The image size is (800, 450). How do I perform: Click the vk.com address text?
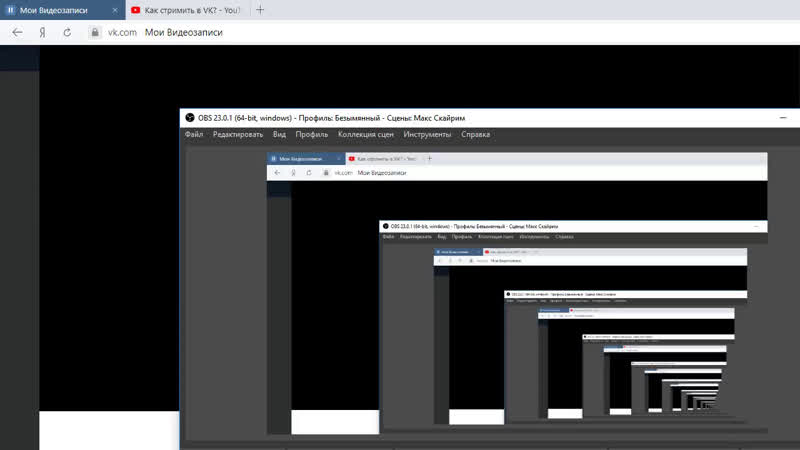(x=122, y=32)
